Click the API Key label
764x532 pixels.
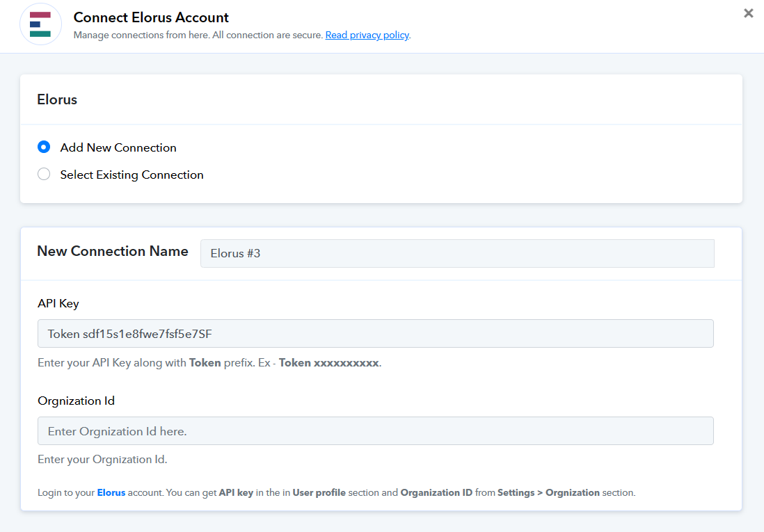tap(58, 303)
